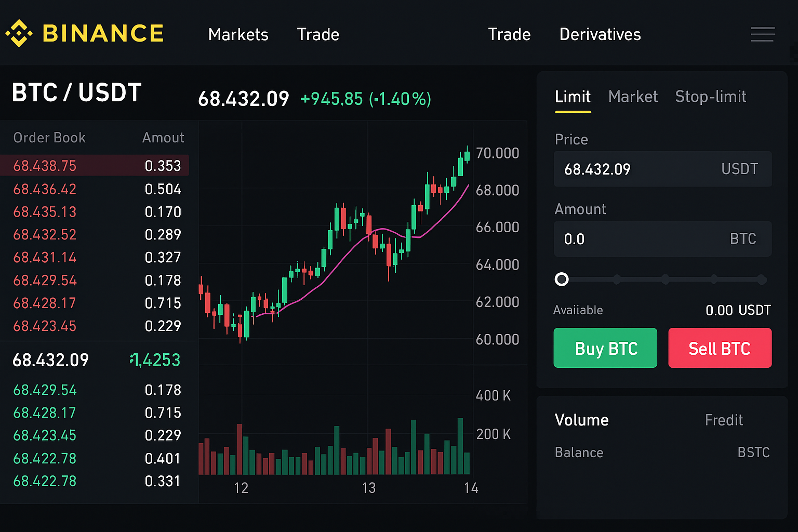Switch to the Limit order tab
The height and width of the screenshot is (532, 798).
[x=573, y=97]
